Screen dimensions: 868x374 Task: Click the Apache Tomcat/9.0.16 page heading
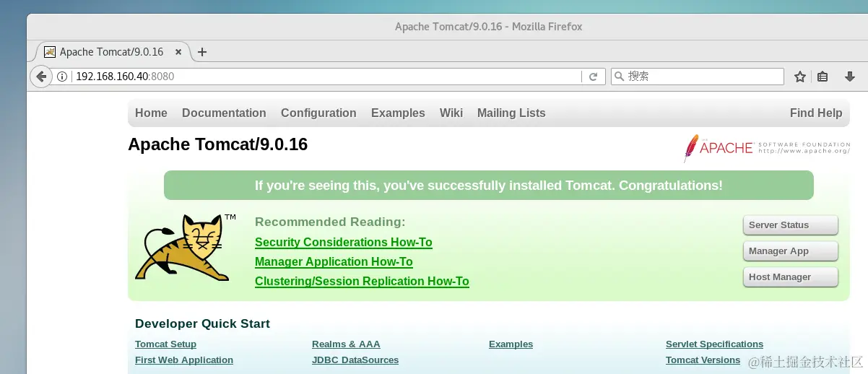click(217, 144)
